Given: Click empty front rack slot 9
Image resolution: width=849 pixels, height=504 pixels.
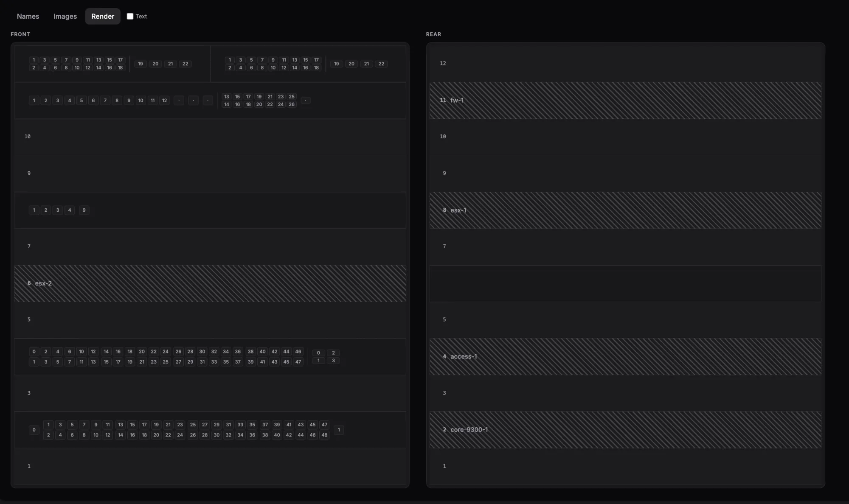Looking at the screenshot, I should tap(210, 174).
